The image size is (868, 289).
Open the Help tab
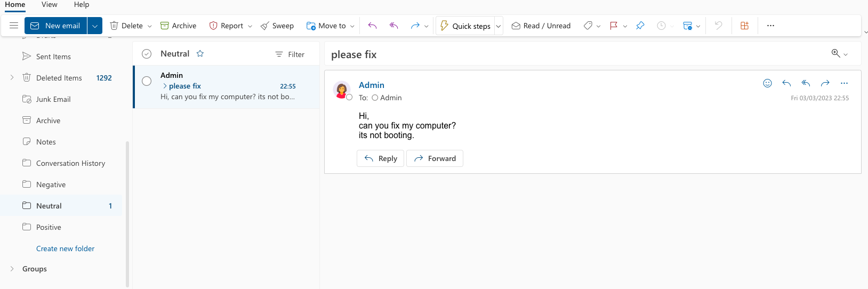[x=82, y=5]
